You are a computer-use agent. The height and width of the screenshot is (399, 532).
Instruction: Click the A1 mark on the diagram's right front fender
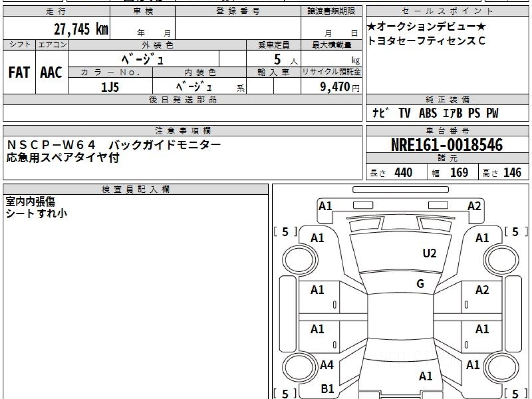pos(482,238)
